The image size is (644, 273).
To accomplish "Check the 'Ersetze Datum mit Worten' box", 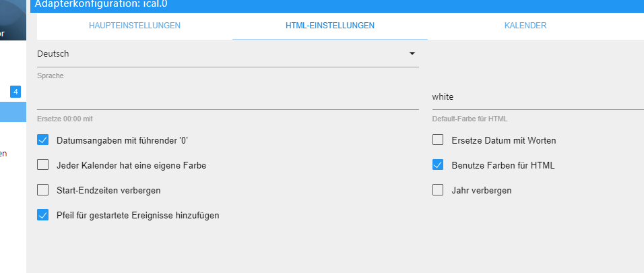I will (x=438, y=140).
